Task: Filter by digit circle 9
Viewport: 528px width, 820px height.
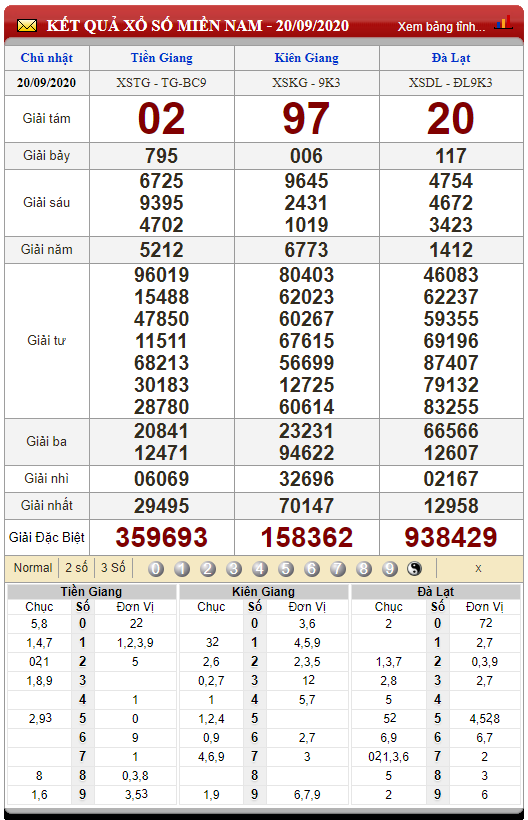Action: pos(390,568)
